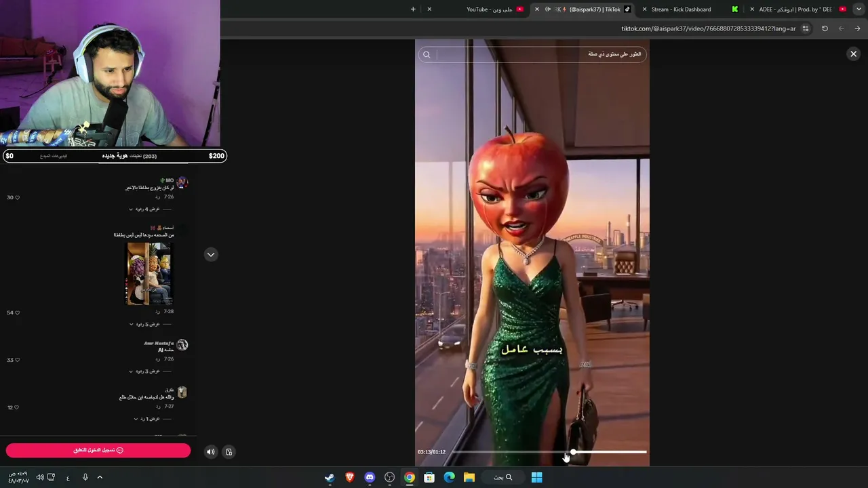
Task: Click the taskbar search box
Action: tap(503, 477)
